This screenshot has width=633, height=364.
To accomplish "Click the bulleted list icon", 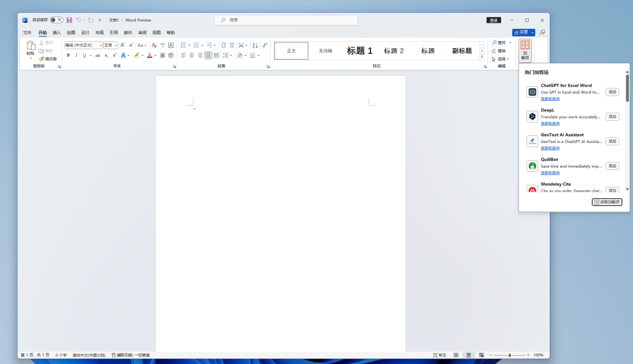I will click(183, 45).
